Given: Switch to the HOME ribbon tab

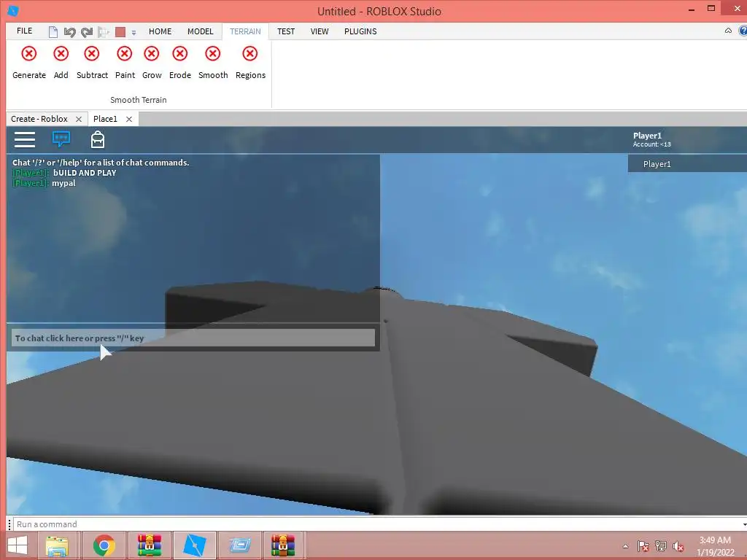Looking at the screenshot, I should [160, 31].
